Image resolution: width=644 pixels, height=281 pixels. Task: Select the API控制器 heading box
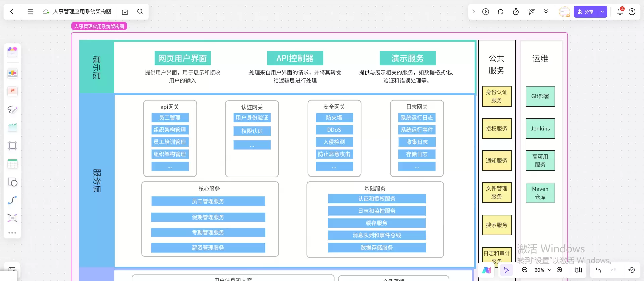[x=295, y=58]
